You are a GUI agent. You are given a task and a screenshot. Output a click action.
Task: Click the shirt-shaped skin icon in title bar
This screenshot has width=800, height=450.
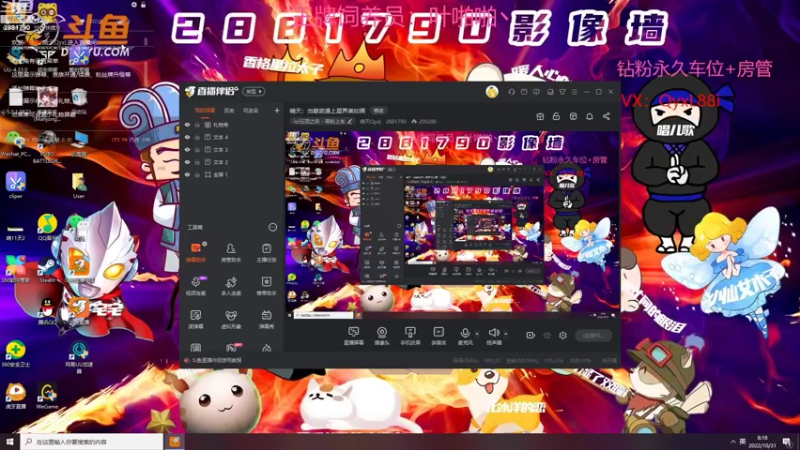pyautogui.click(x=562, y=92)
